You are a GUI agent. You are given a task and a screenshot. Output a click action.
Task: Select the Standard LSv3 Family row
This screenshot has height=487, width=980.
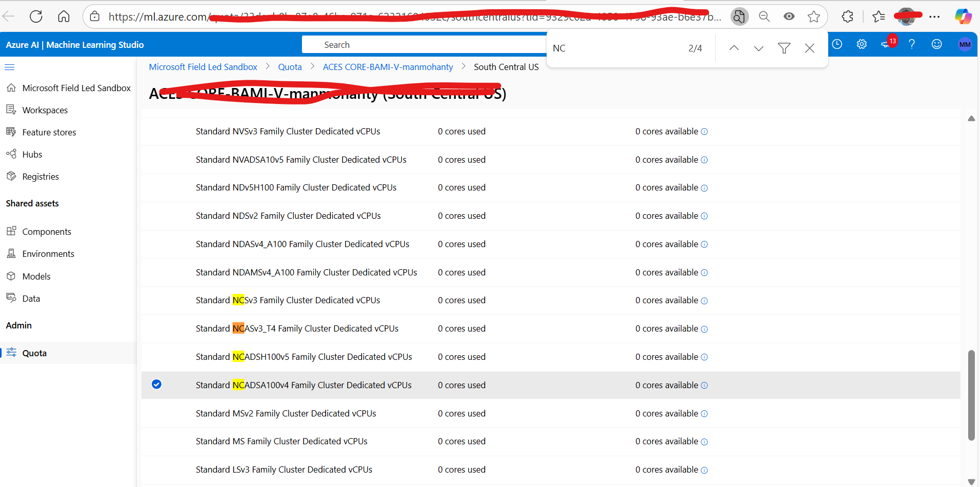click(551, 470)
